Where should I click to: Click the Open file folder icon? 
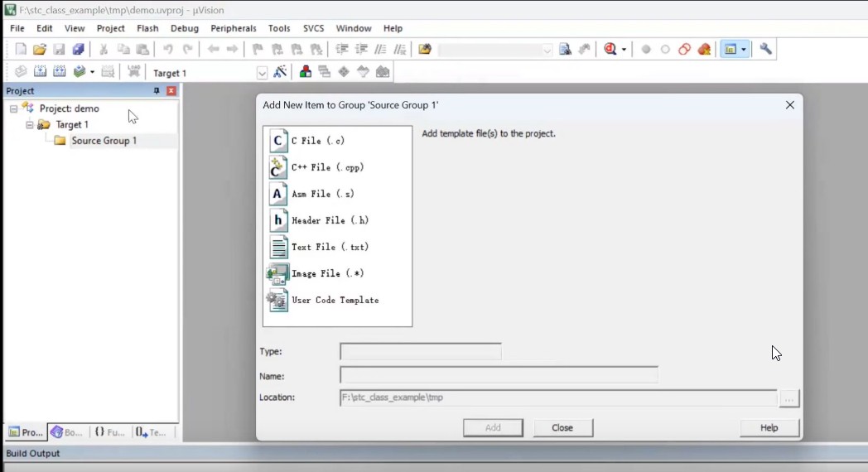[39, 50]
